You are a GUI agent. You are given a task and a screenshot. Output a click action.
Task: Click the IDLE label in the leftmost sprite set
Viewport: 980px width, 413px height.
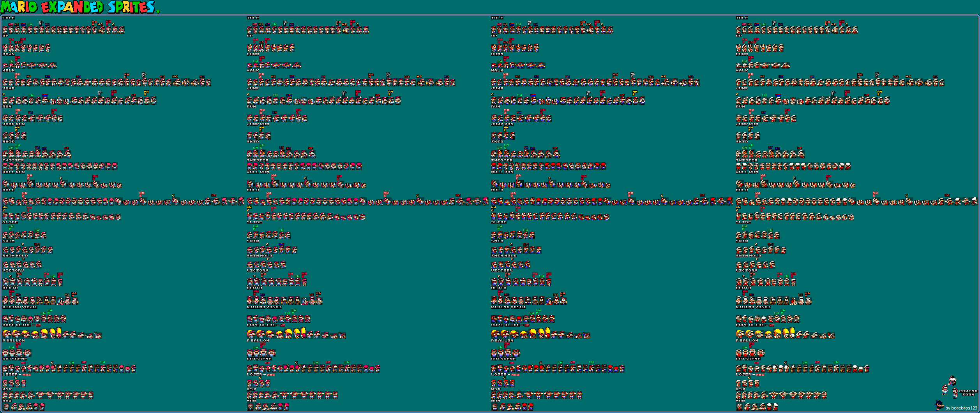pos(9,18)
